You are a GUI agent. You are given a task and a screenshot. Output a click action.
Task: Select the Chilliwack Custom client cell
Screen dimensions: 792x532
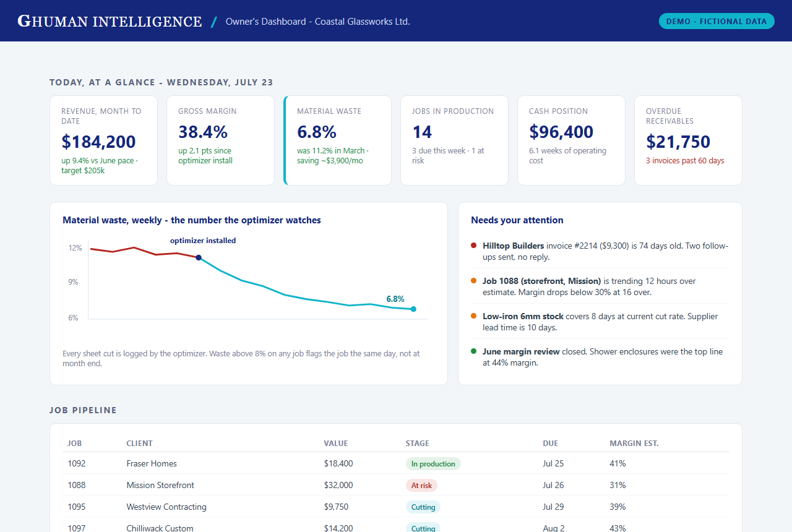[x=160, y=528]
